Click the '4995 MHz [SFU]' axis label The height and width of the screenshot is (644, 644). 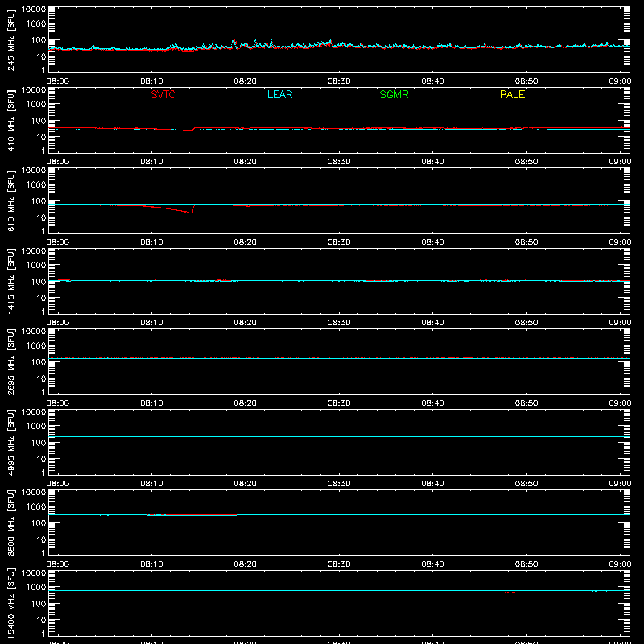tap(11, 442)
